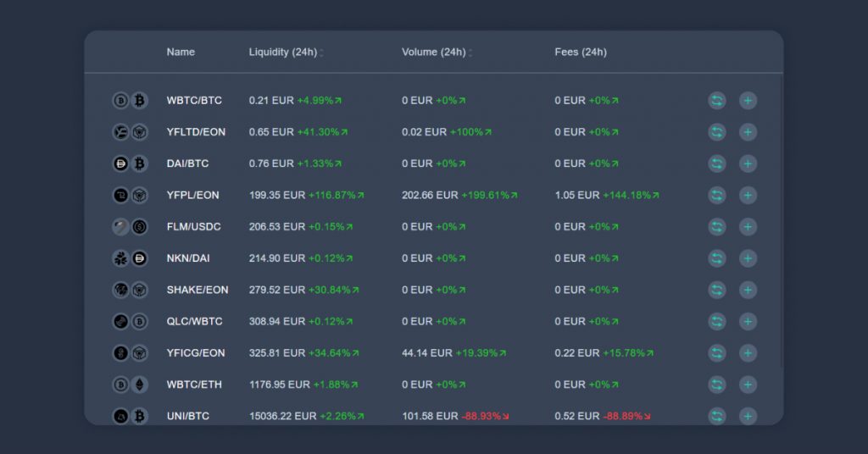The height and width of the screenshot is (454, 868).
Task: Select fees value 0.22 EUR
Action: coord(576,353)
